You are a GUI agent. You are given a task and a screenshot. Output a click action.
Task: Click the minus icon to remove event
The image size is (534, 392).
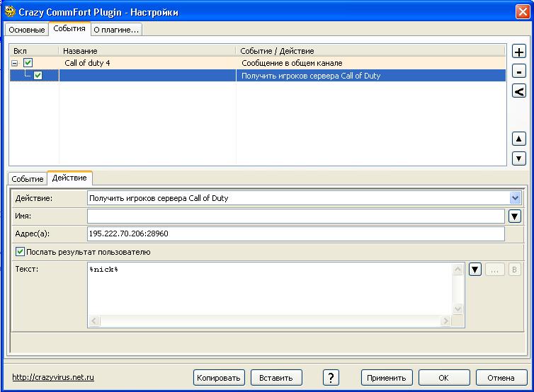[518, 71]
